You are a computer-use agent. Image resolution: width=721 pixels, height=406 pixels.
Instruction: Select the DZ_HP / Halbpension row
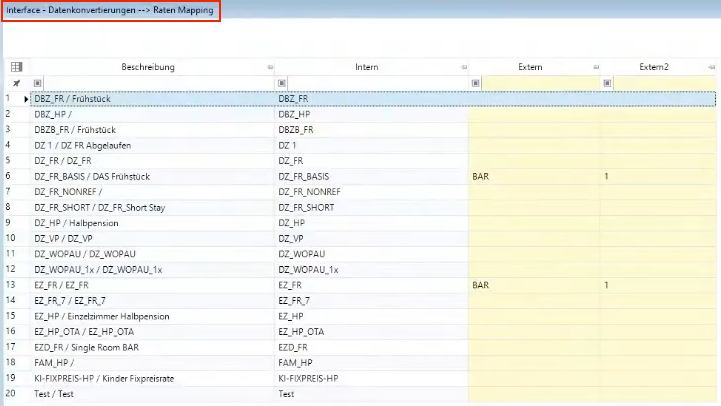click(x=150, y=223)
